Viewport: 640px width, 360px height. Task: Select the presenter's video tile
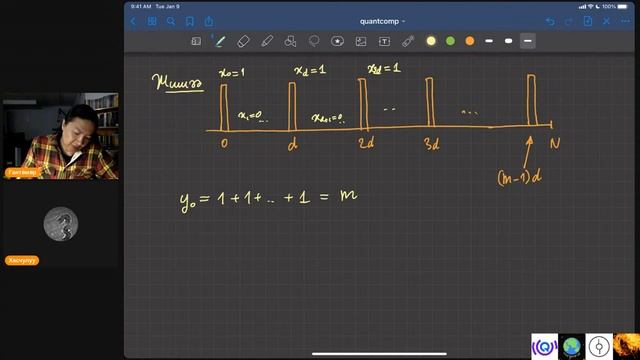coord(60,136)
